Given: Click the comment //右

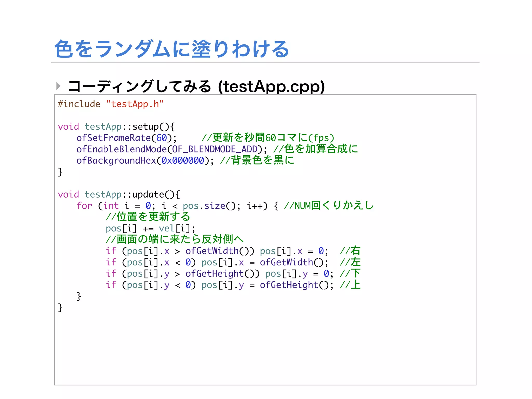Looking at the screenshot, I should tap(350, 251).
